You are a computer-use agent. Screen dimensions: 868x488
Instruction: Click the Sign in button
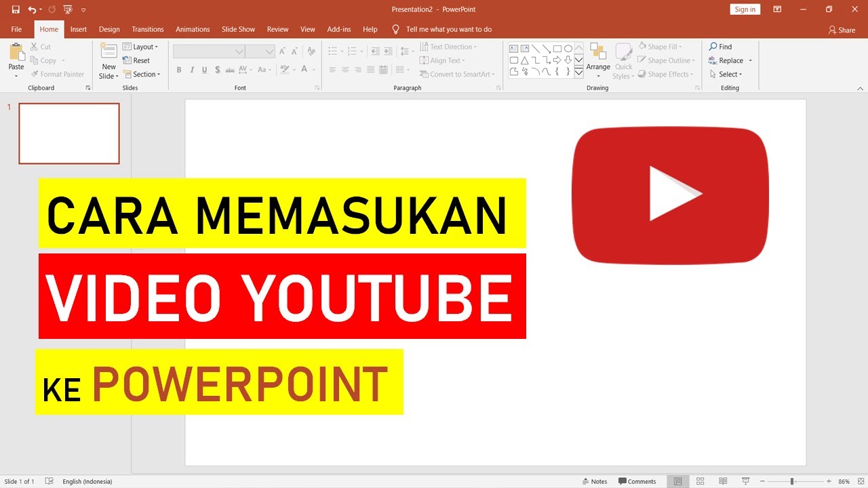[x=745, y=9]
